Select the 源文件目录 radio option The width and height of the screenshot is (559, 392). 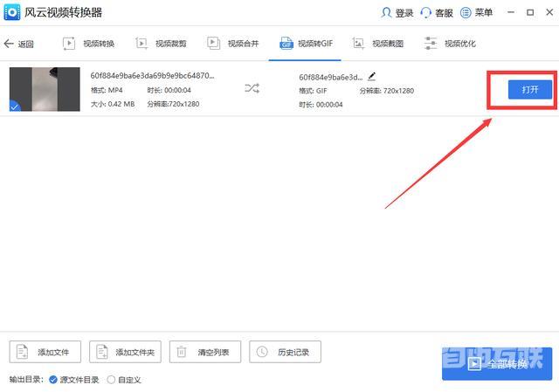click(x=74, y=380)
